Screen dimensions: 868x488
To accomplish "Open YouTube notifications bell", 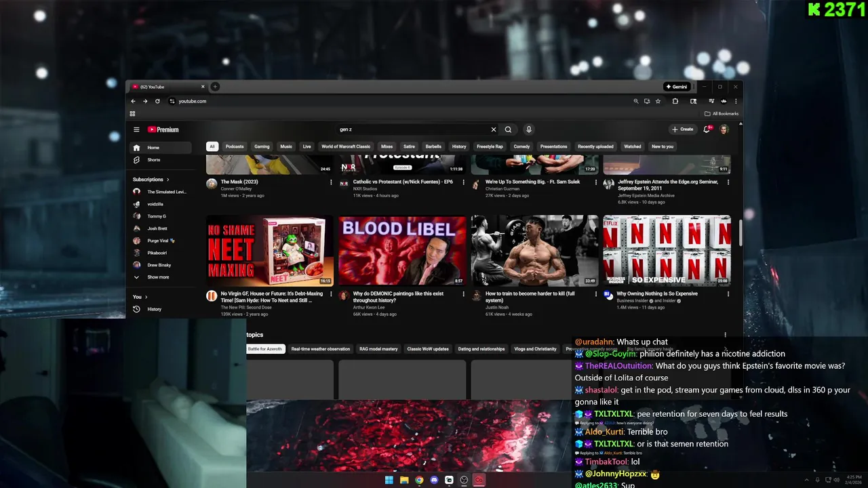I will tap(707, 129).
